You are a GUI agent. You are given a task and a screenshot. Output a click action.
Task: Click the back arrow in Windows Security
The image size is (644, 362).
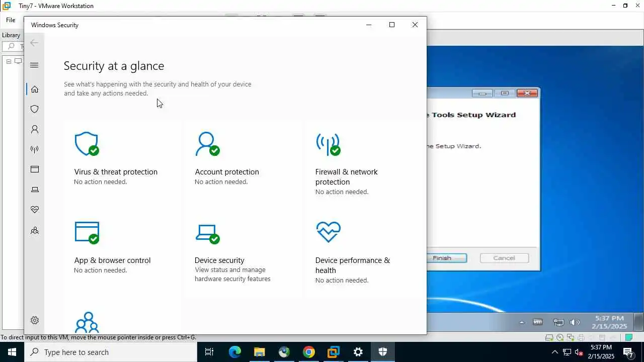click(x=34, y=43)
